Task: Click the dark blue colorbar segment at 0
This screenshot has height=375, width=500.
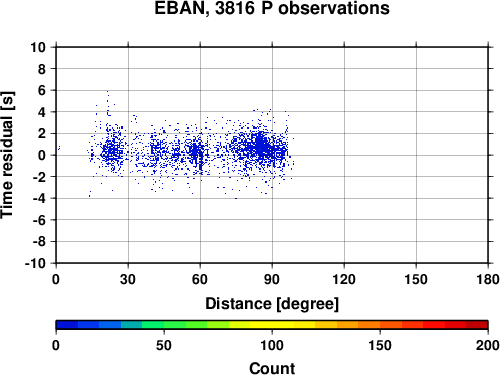Action: [67, 325]
